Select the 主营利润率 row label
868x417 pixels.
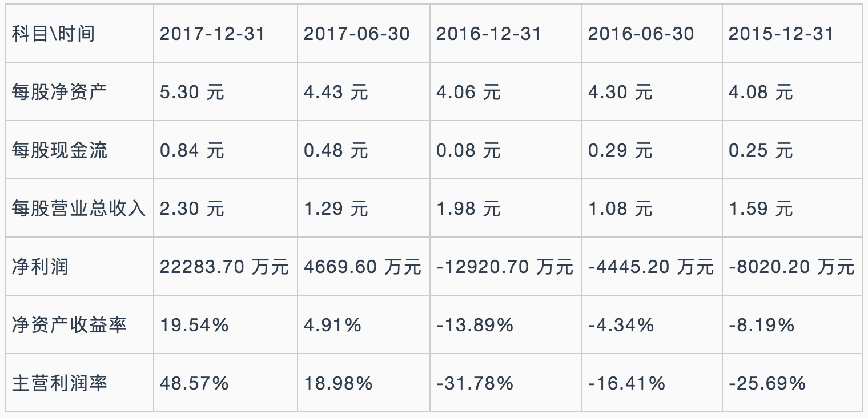[x=60, y=383]
